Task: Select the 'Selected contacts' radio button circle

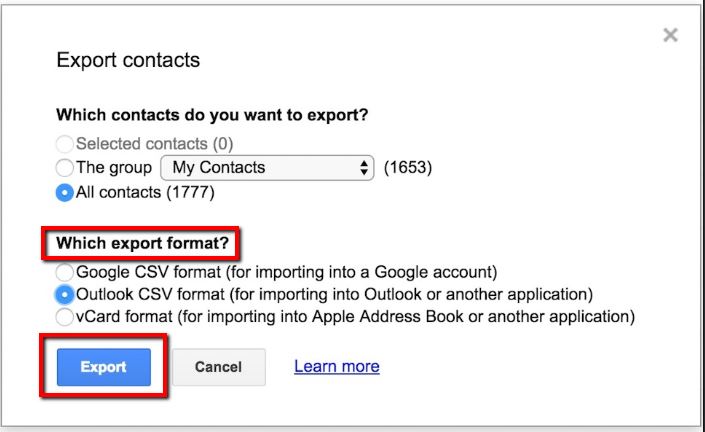Action: pyautogui.click(x=66, y=144)
